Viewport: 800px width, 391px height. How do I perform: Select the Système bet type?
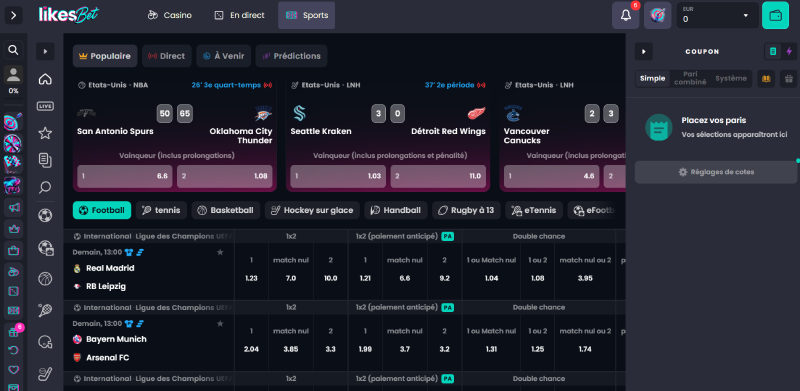pyautogui.click(x=731, y=79)
